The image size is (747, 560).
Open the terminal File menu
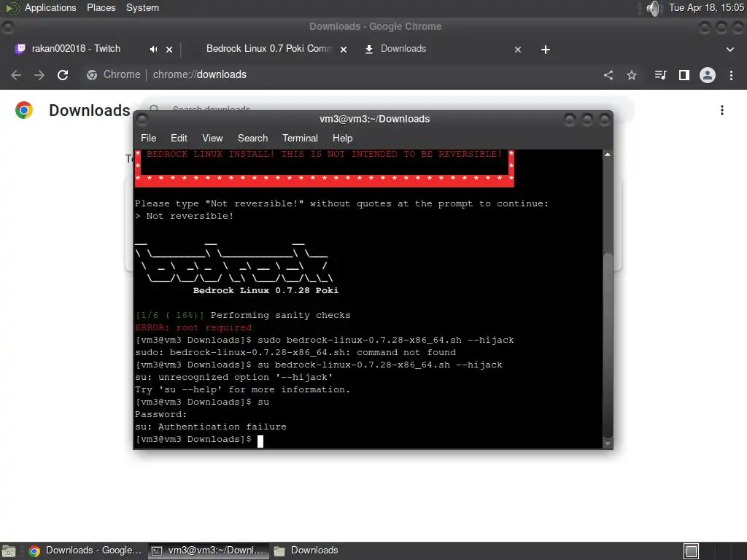pyautogui.click(x=148, y=138)
